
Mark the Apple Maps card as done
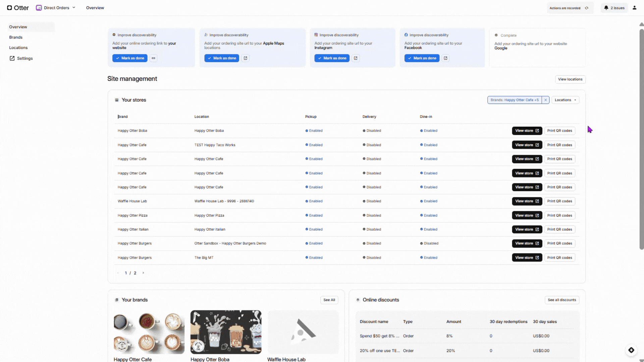pyautogui.click(x=222, y=58)
